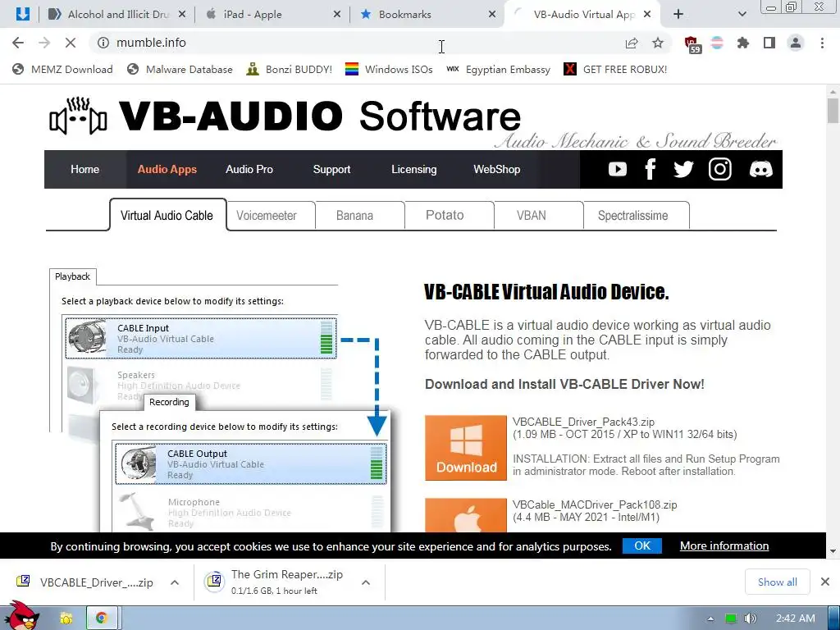Open Malware Database bookmark
Viewport: 840px width, 630px height.
(180, 70)
